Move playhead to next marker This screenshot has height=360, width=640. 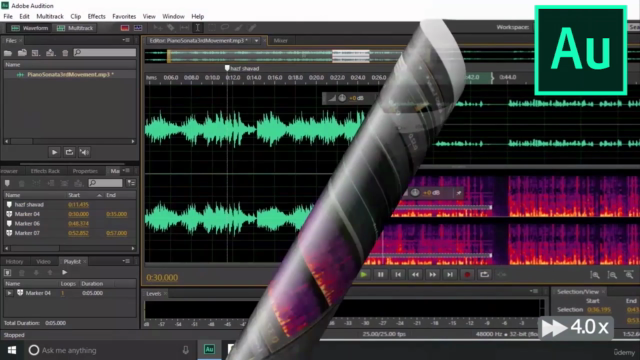[450, 275]
